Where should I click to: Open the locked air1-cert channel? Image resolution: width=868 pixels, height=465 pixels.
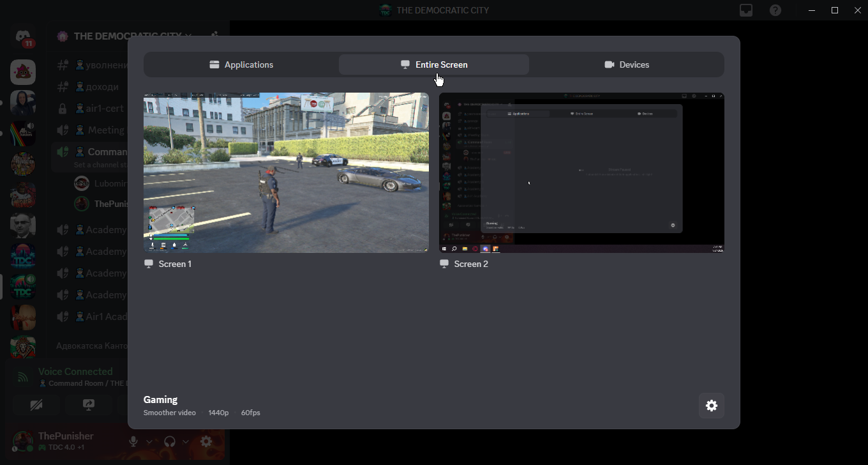coord(90,109)
